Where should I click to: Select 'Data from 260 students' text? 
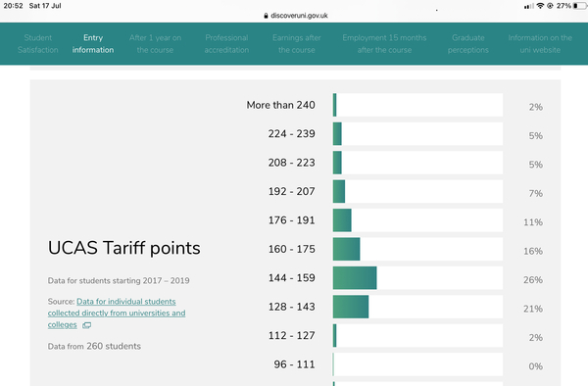(x=94, y=346)
